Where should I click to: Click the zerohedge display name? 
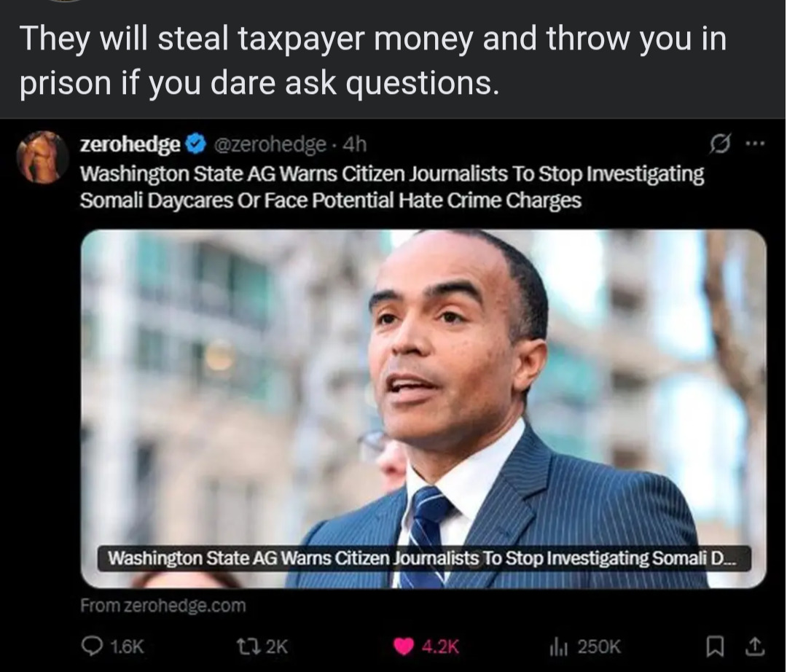[x=130, y=144]
